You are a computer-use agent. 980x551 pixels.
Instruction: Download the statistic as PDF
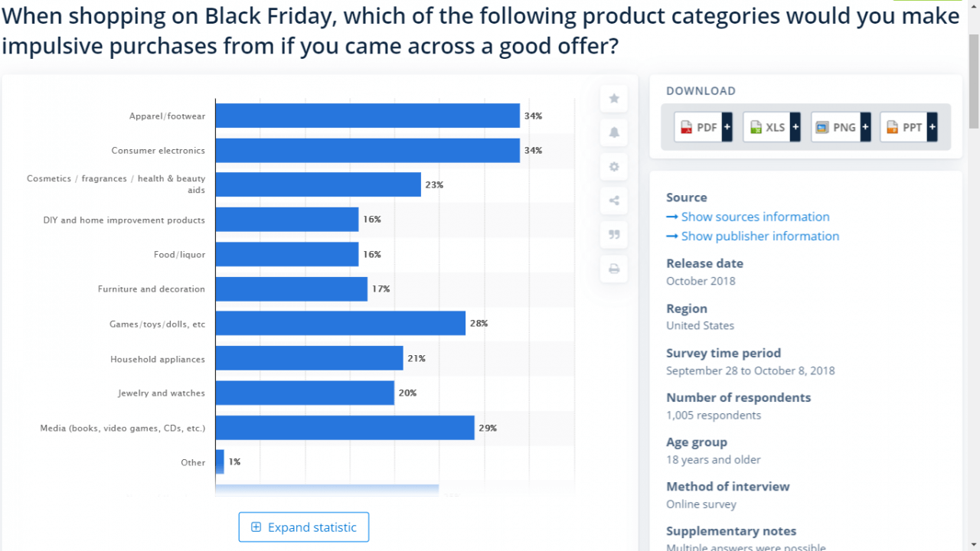(x=699, y=127)
